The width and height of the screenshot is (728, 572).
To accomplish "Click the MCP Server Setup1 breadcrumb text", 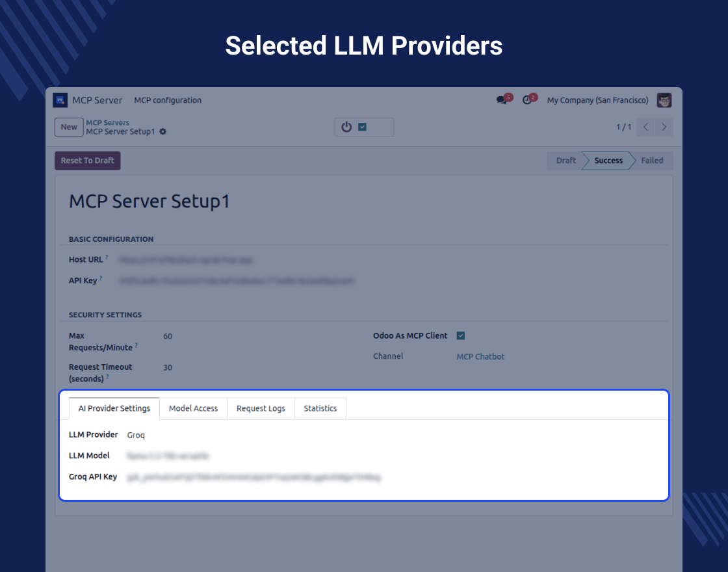I will tap(120, 132).
